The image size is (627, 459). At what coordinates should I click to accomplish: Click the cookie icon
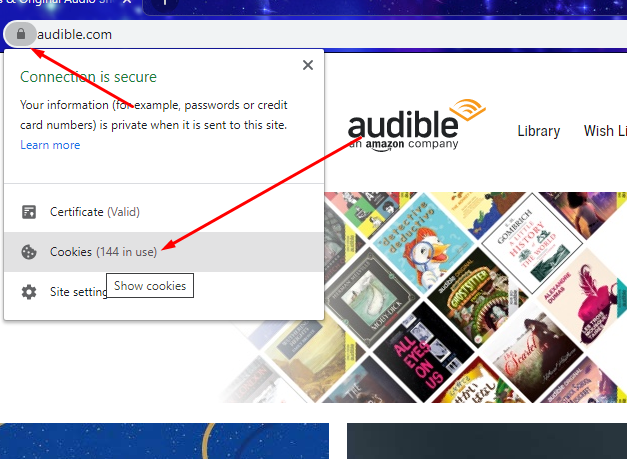[29, 252]
